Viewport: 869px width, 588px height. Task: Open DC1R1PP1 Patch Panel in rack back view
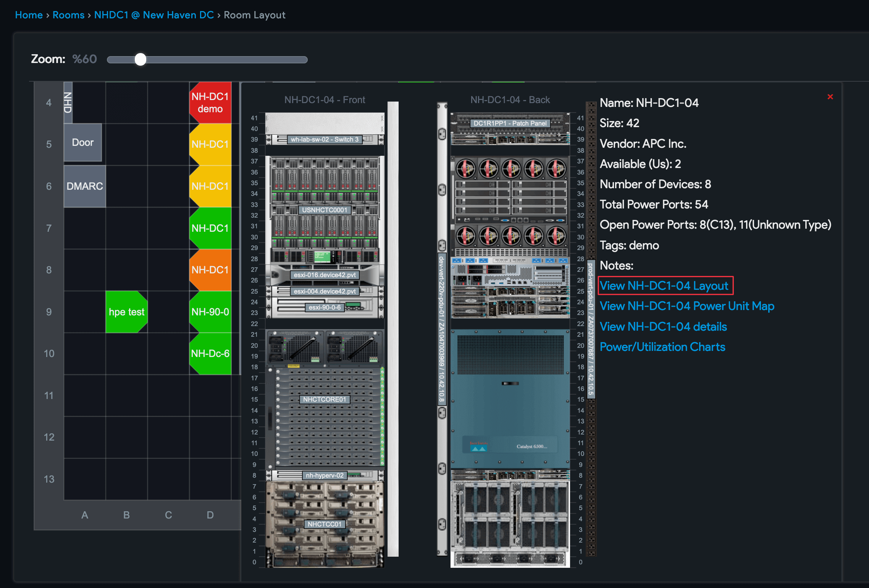510,123
